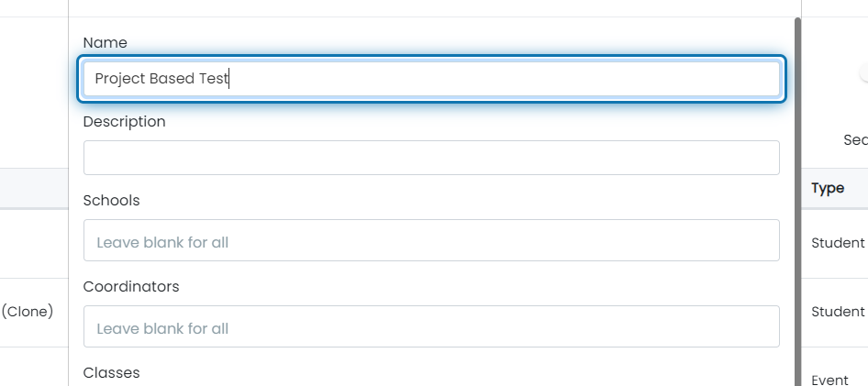Click the first table row left of the form
The width and height of the screenshot is (868, 386).
[x=34, y=243]
